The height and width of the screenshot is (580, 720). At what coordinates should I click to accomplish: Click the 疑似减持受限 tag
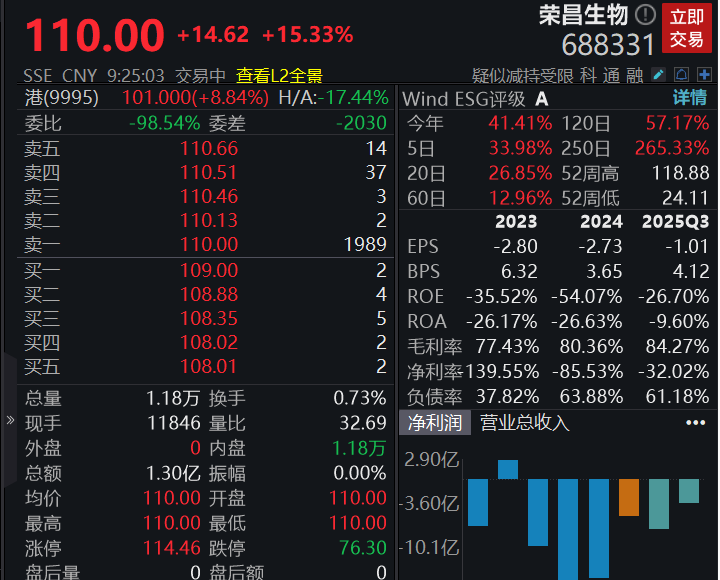523,76
